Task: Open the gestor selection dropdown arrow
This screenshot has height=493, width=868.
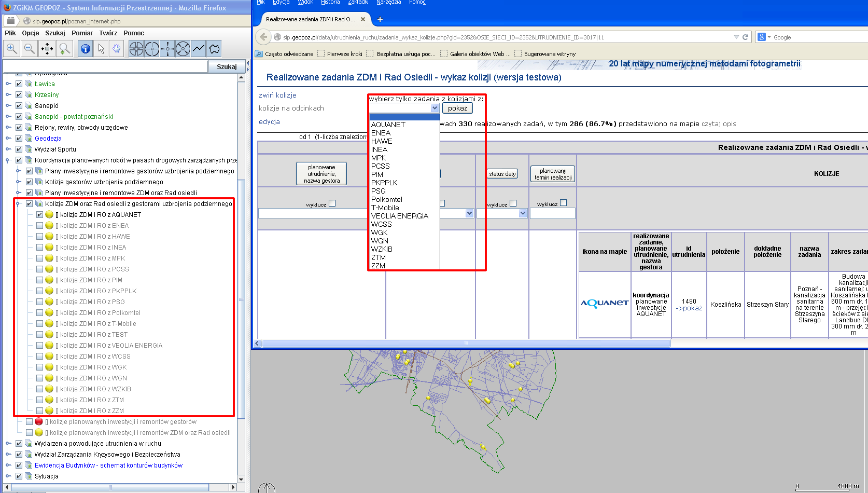Action: click(435, 108)
